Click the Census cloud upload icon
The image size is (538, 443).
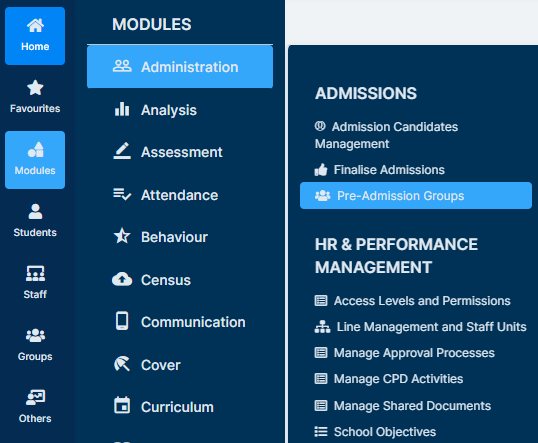(x=122, y=279)
